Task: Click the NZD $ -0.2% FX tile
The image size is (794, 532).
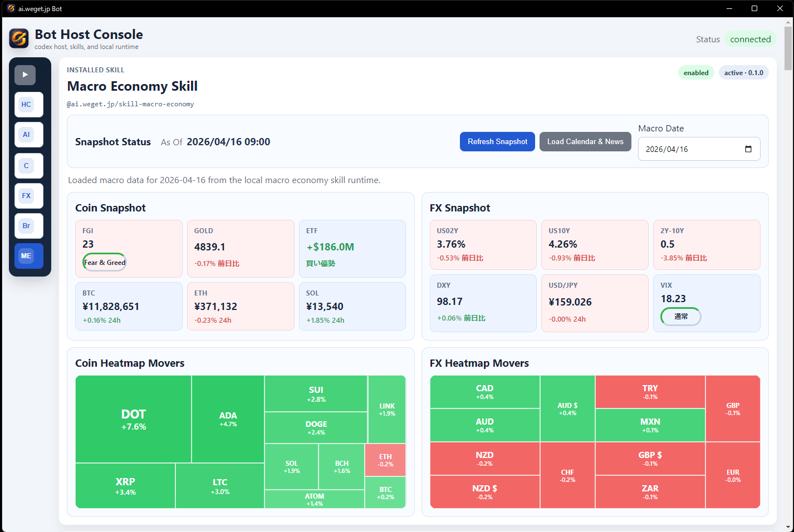Action: (485, 492)
